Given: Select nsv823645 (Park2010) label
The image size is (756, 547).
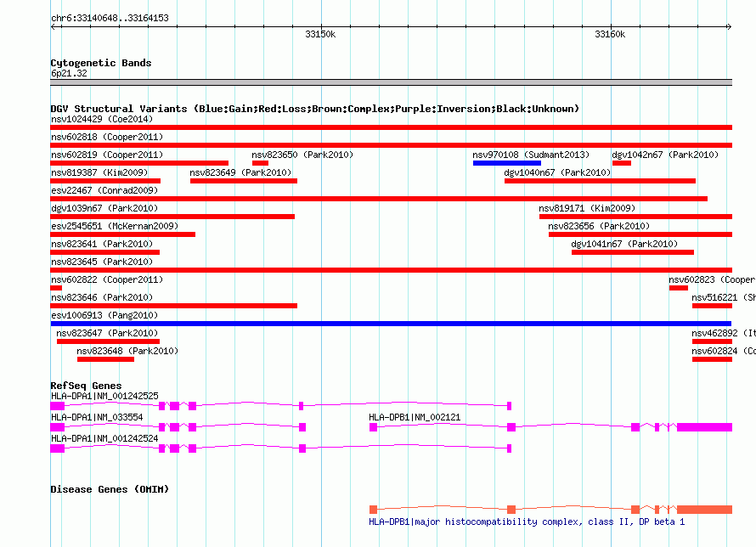Looking at the screenshot, I should coord(102,262).
